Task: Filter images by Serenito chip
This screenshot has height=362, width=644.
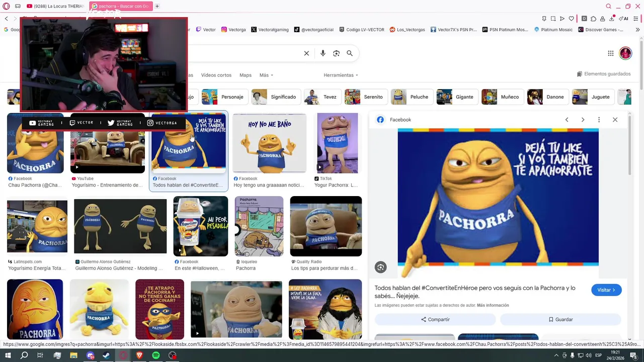Action: (x=365, y=97)
